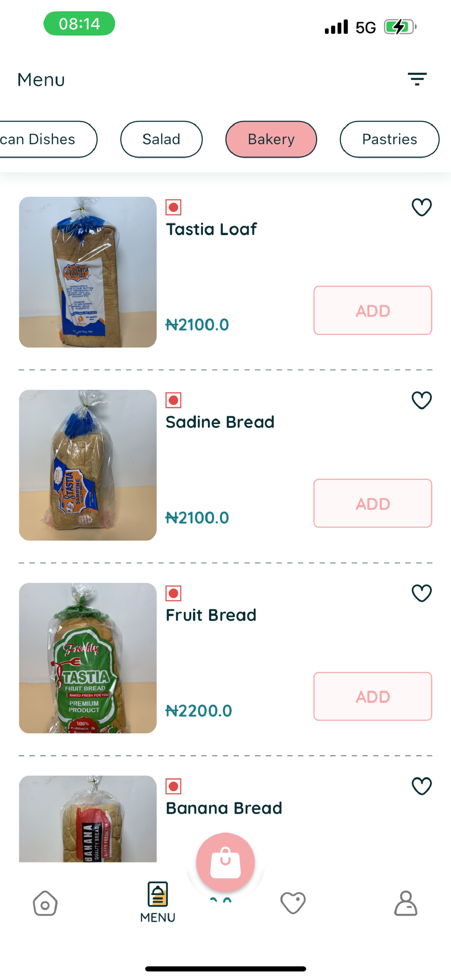Select the Bakery category chip
Viewport: 451px width, 980px height.
[x=271, y=139]
